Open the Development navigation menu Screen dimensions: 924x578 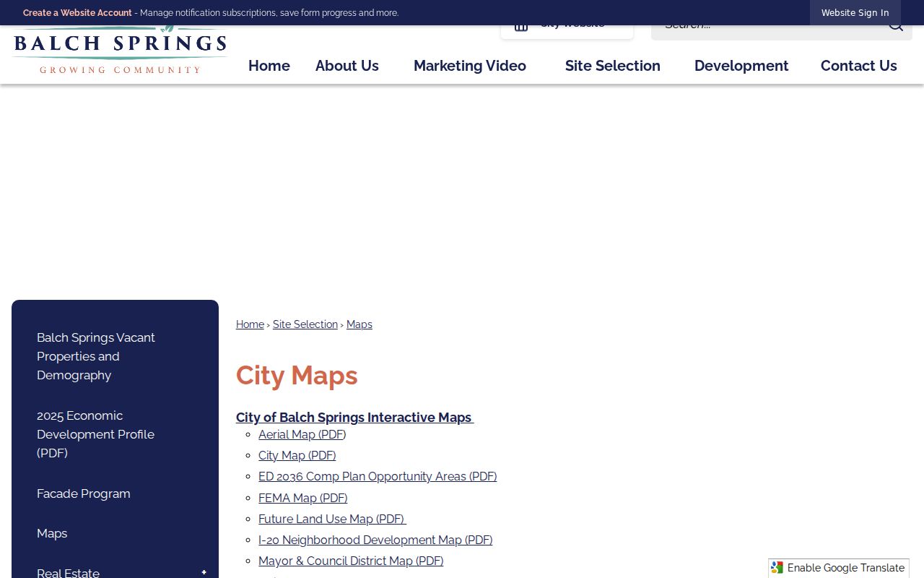coord(741,66)
